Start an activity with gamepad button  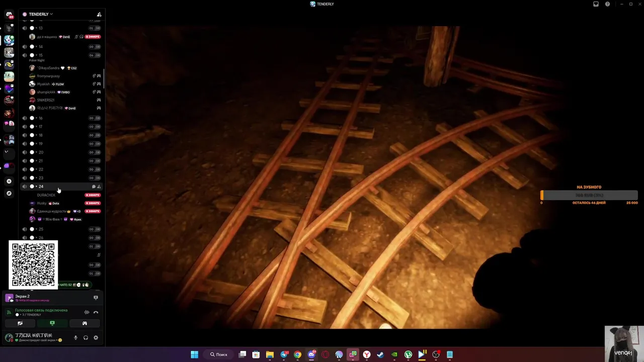85,323
